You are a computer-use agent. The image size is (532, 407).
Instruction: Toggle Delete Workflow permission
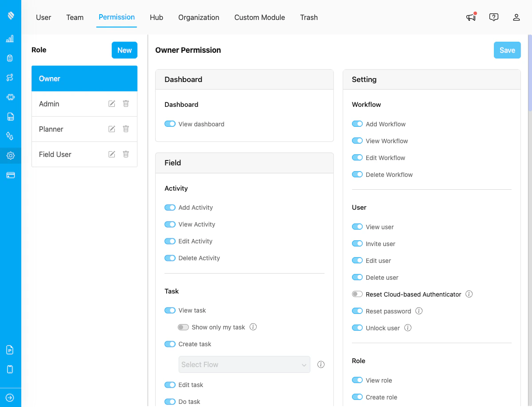(x=357, y=175)
